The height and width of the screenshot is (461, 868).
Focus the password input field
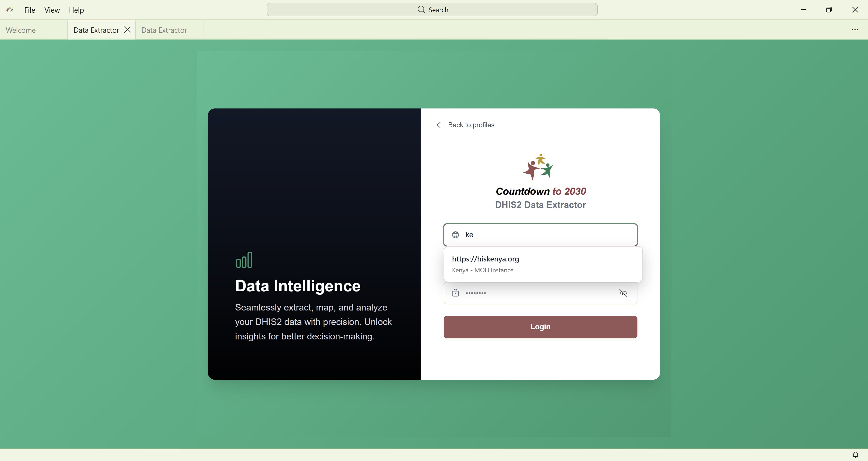[x=540, y=293]
